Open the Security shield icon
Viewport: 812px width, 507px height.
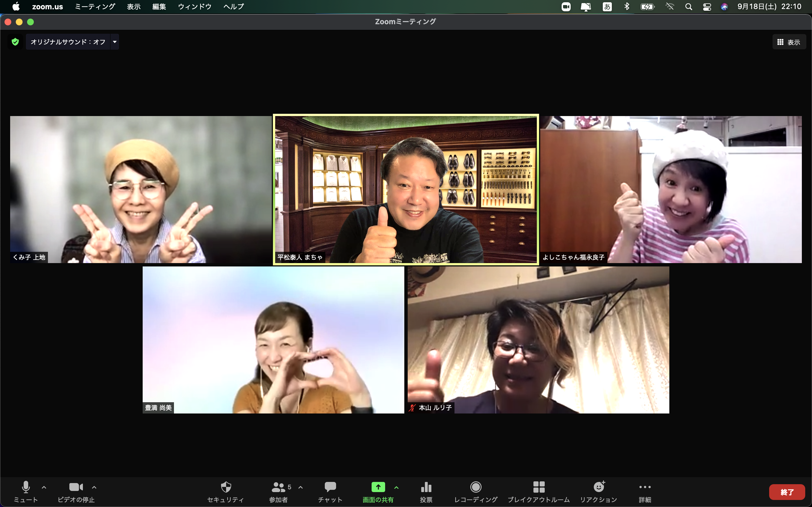tap(226, 487)
